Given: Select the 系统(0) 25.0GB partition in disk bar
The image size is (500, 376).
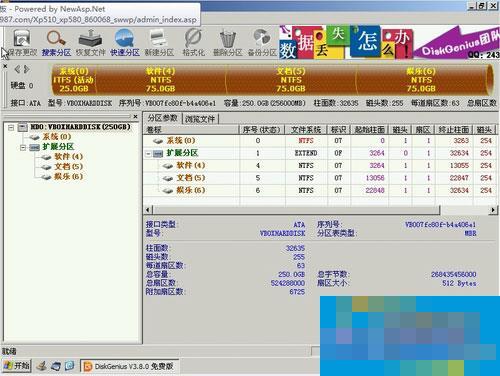Looking at the screenshot, I should (74, 80).
